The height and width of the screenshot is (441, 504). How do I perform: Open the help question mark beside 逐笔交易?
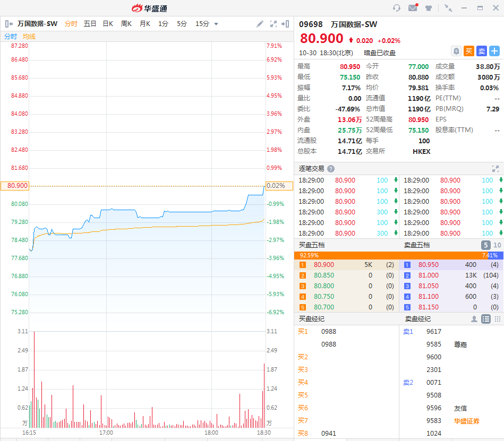(331, 169)
